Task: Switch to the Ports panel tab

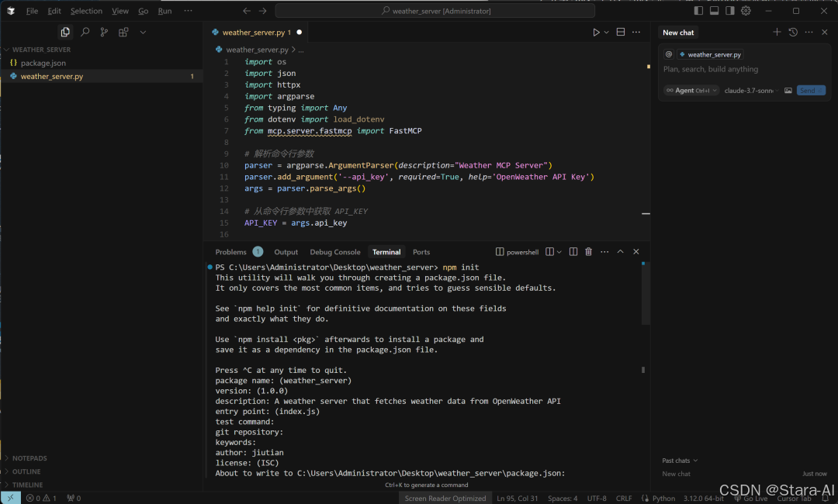Action: click(x=421, y=252)
